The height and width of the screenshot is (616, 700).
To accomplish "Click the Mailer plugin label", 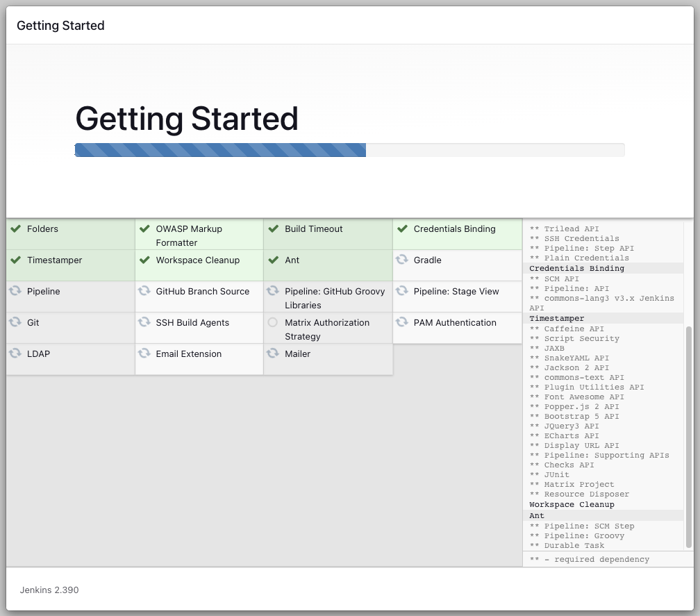I will 297,354.
